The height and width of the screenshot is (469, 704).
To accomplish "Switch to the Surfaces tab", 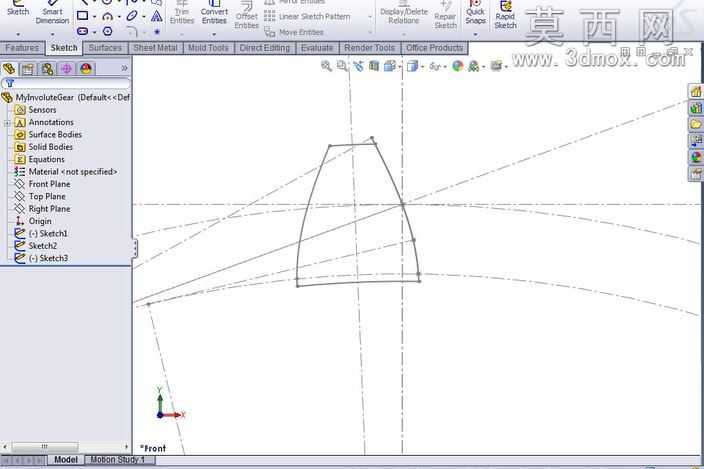I will (105, 48).
